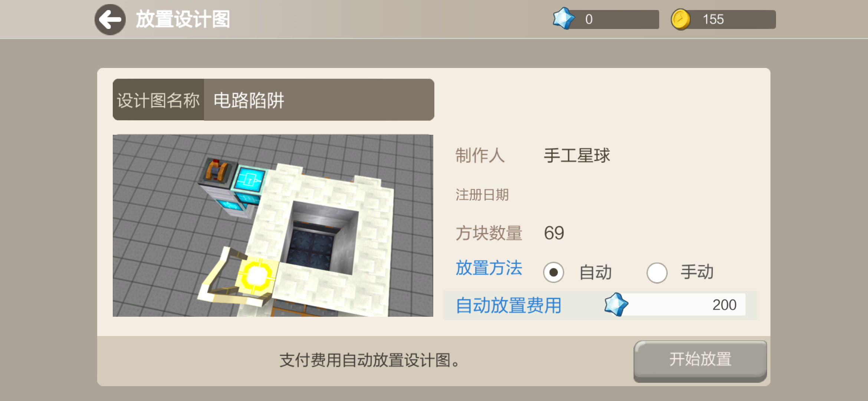The image size is (868, 401).
Task: Click the 自动 option text
Action: click(x=595, y=273)
